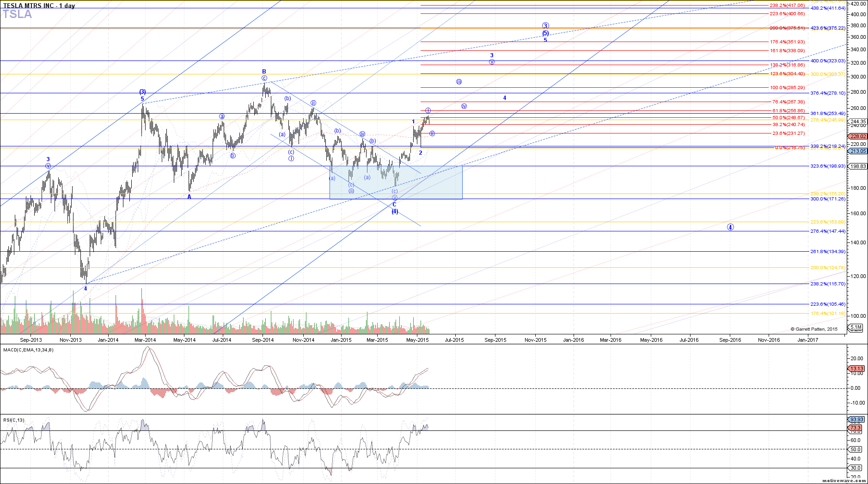Select the 223.6%(153.89) yellow Fibonacci label
This screenshot has height=484, width=868.
828,222
